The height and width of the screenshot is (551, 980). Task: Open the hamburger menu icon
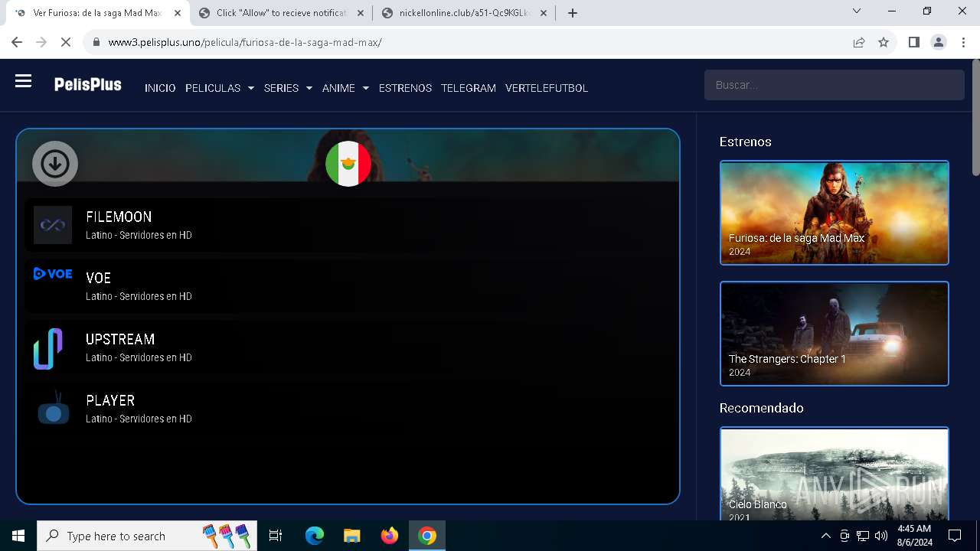[x=23, y=81]
